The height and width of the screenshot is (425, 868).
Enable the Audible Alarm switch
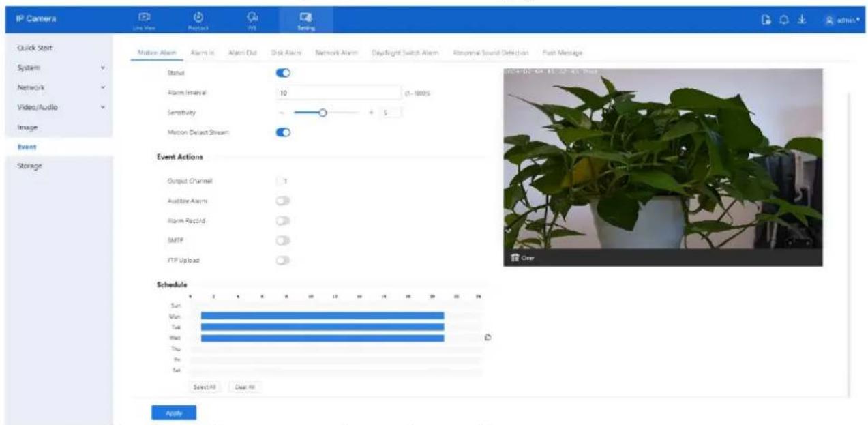[x=283, y=201]
